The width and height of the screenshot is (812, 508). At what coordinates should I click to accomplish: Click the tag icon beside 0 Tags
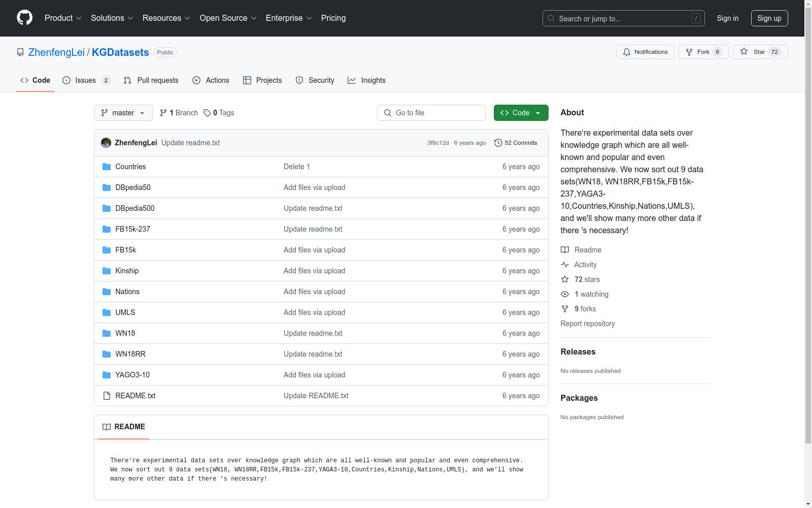click(207, 113)
